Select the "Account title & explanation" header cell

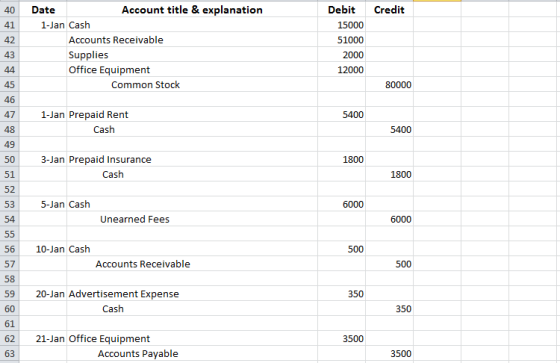192,10
